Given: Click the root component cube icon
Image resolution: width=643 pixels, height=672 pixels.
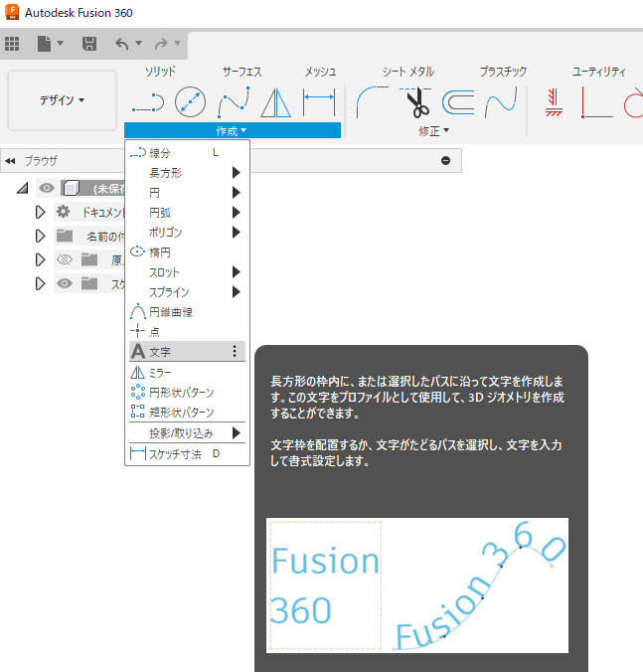Looking at the screenshot, I should click(x=71, y=188).
